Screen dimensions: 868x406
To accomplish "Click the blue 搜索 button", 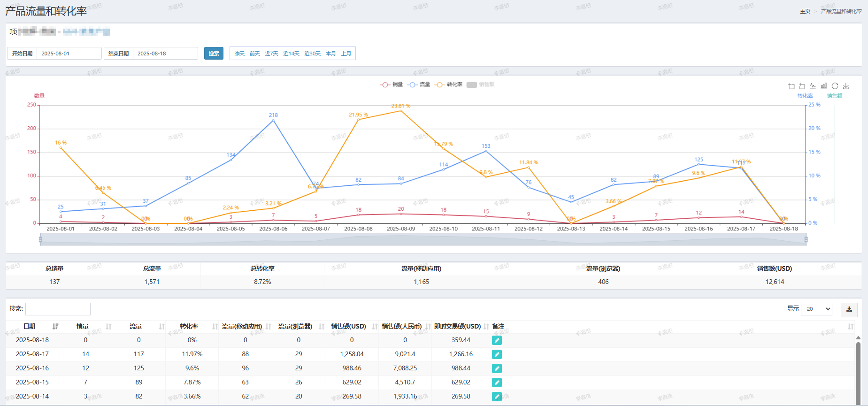I will [214, 54].
